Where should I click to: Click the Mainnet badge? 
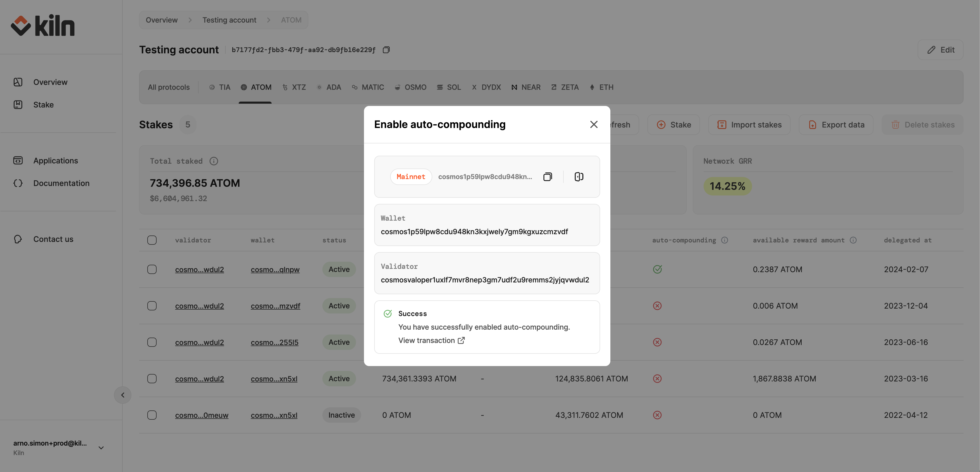410,176
